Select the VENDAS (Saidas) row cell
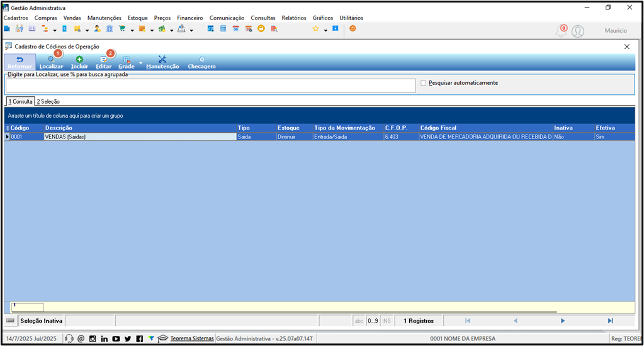The image size is (644, 346). (140, 137)
